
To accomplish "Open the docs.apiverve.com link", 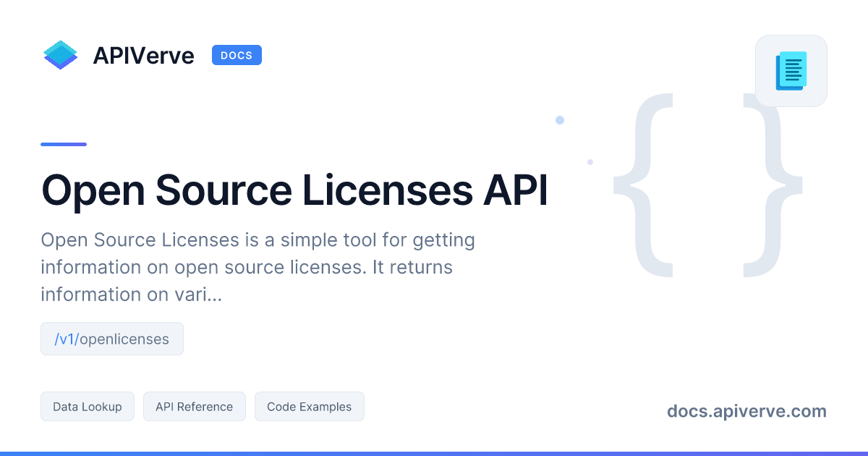I will click(x=746, y=411).
